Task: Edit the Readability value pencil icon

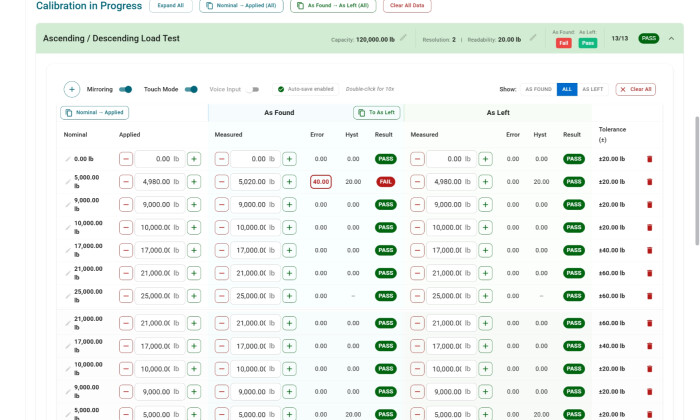Action: pyautogui.click(x=533, y=39)
